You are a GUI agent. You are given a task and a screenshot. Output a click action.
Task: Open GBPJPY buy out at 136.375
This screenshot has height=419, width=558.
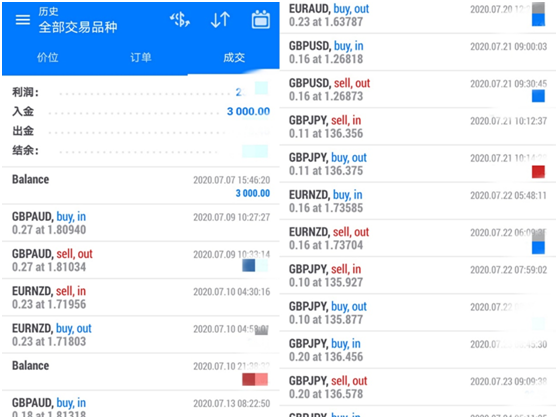(x=418, y=164)
